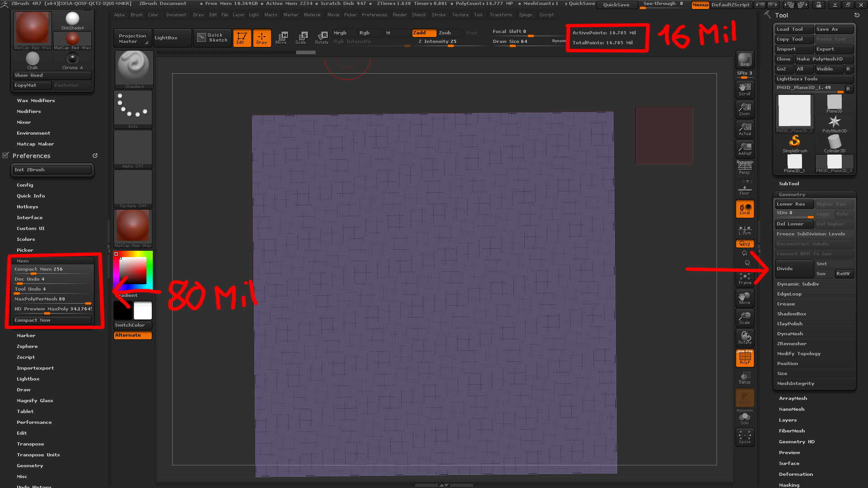The width and height of the screenshot is (868, 488).
Task: Toggle the Transp transparency icon
Action: [x=745, y=378]
